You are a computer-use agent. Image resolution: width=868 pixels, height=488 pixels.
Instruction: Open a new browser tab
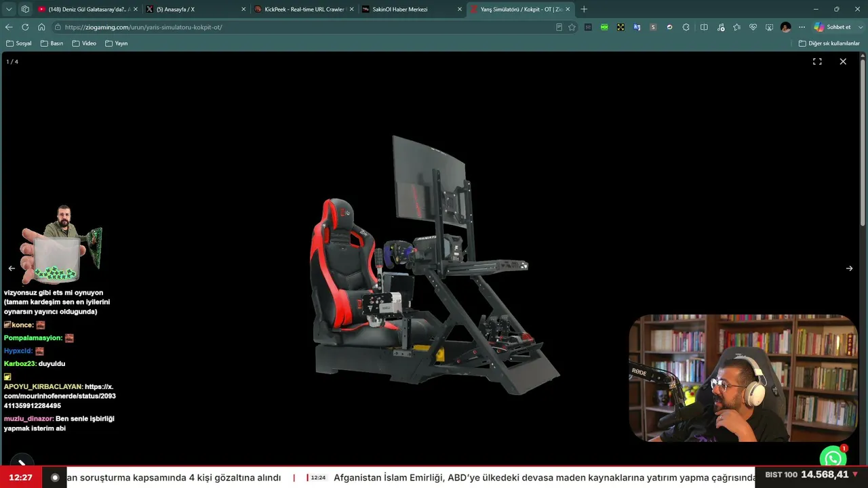click(584, 9)
